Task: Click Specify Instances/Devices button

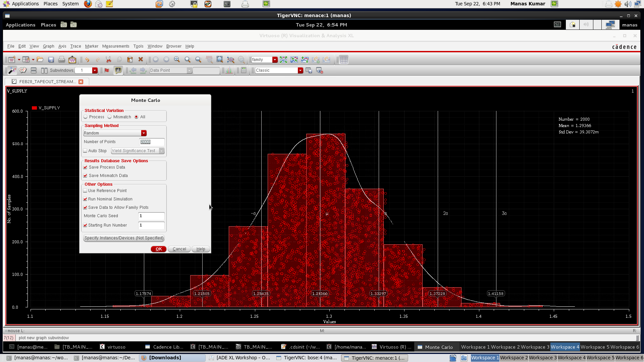Action: (124, 238)
